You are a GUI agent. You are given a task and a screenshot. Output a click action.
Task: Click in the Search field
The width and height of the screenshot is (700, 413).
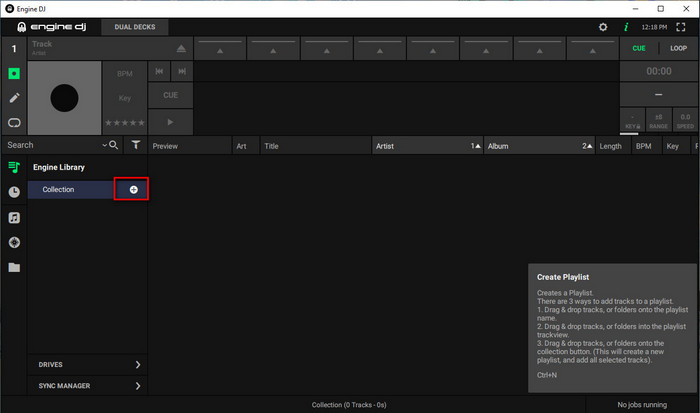point(53,145)
